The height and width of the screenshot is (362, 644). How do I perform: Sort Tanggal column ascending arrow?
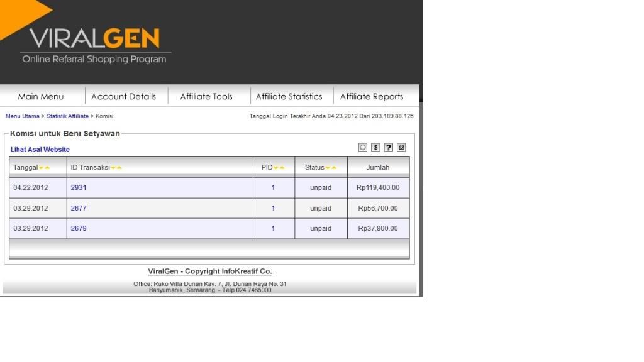47,167
